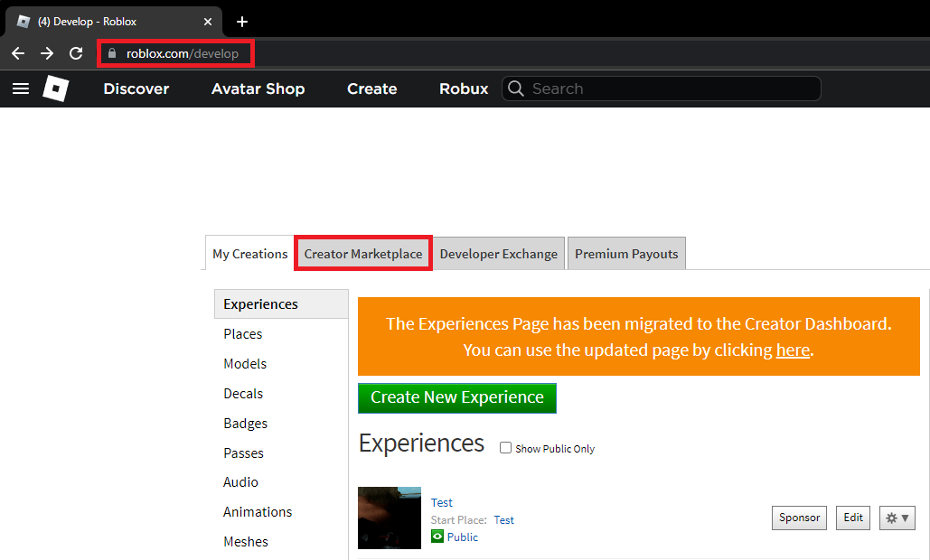Click the green Public eye icon

[437, 537]
